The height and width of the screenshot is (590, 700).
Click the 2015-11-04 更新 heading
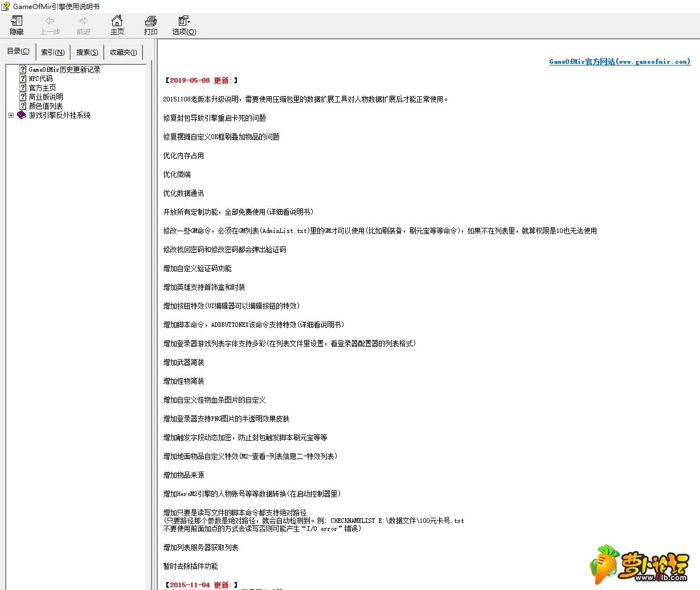201,585
